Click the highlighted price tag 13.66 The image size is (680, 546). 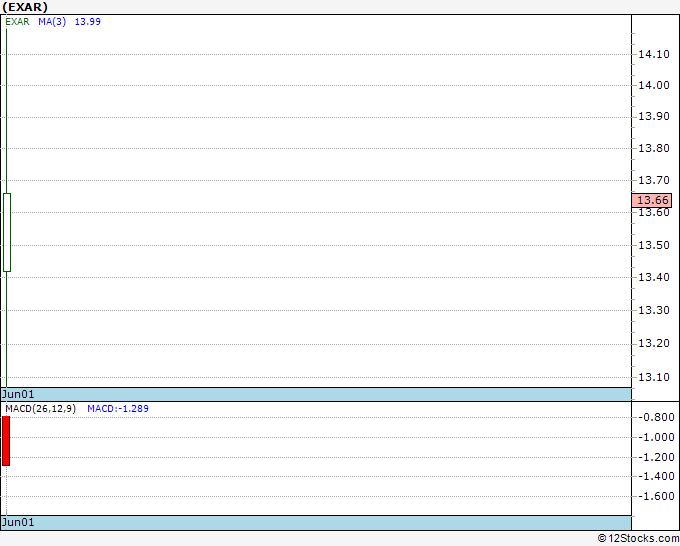click(x=652, y=200)
